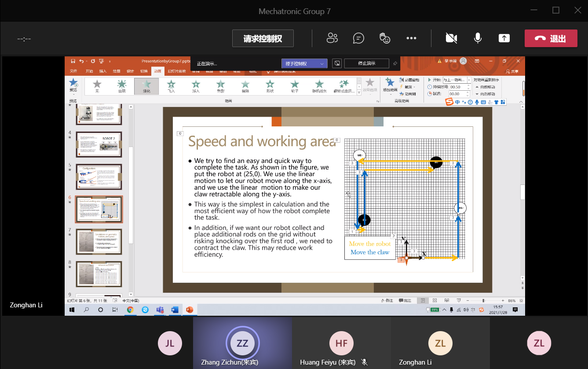Viewport: 588px width, 369px height.
Task: Adjust the PowerPoint zoom slider
Action: coord(483,300)
